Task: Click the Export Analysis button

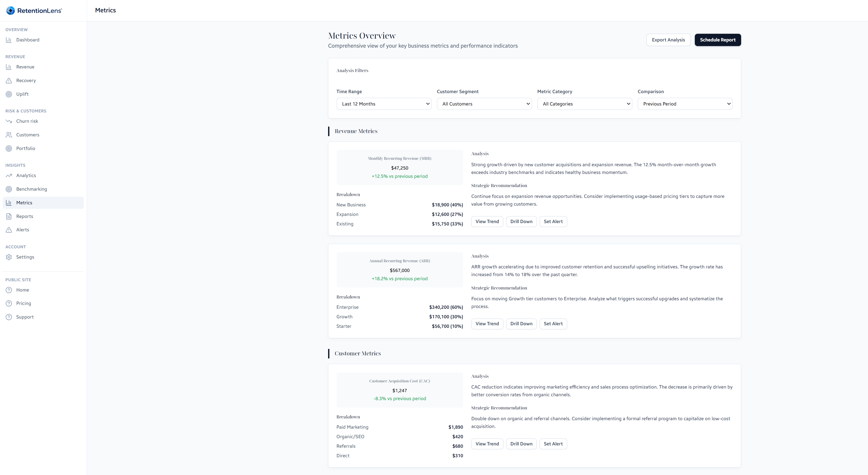Action: (x=668, y=40)
